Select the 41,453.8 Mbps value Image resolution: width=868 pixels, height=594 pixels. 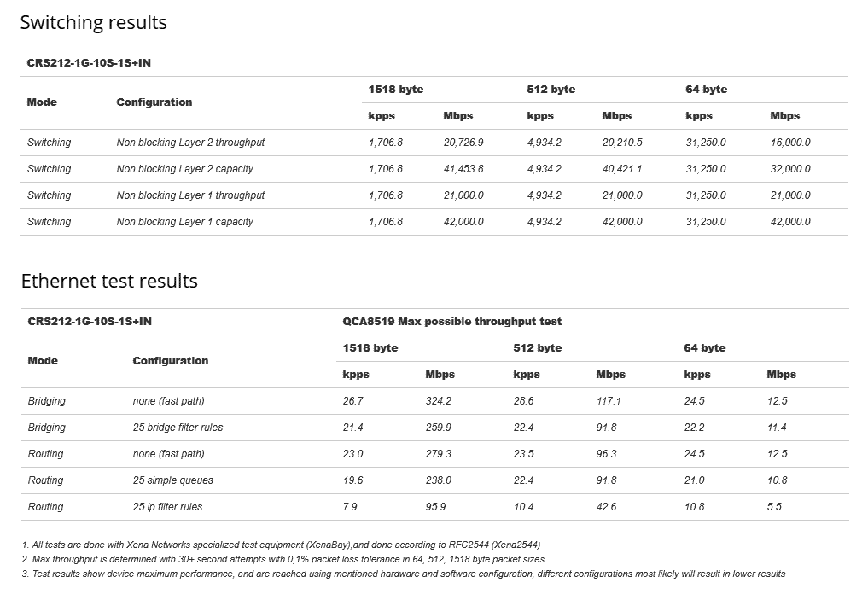(x=463, y=169)
